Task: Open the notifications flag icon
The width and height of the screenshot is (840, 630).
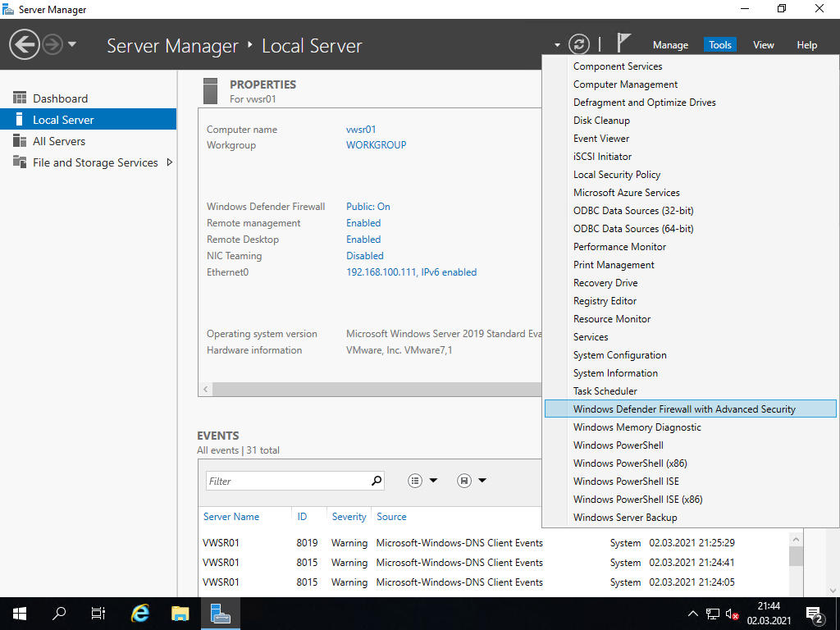Action: [624, 43]
